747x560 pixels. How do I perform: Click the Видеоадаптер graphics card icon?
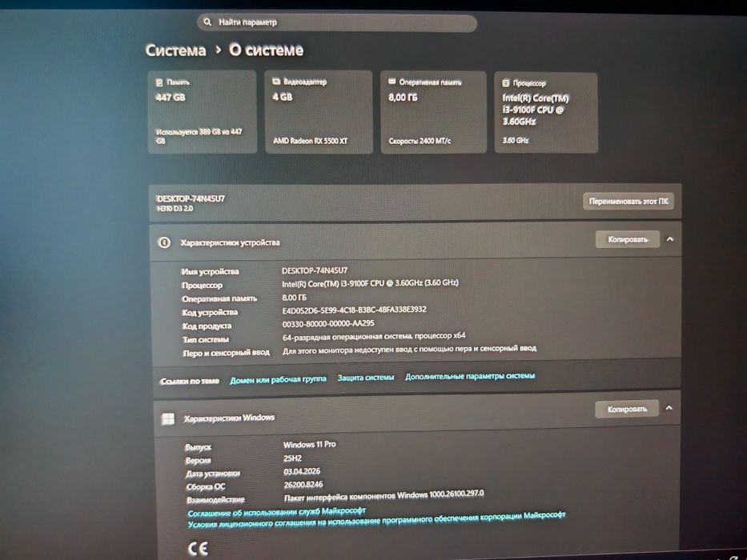coord(276,82)
